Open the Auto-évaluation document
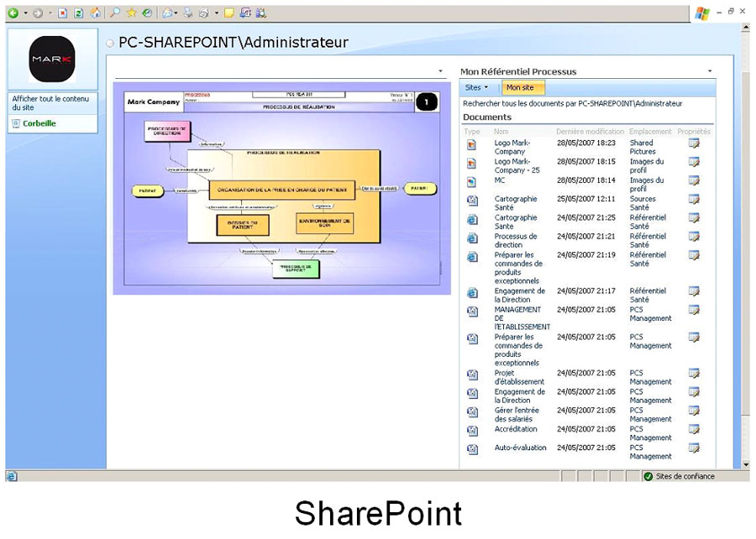Image resolution: width=756 pixels, height=539 pixels. [x=521, y=447]
